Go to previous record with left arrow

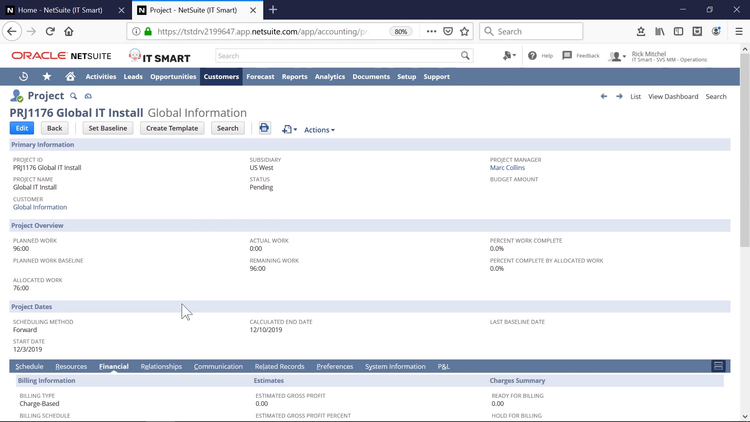click(604, 96)
